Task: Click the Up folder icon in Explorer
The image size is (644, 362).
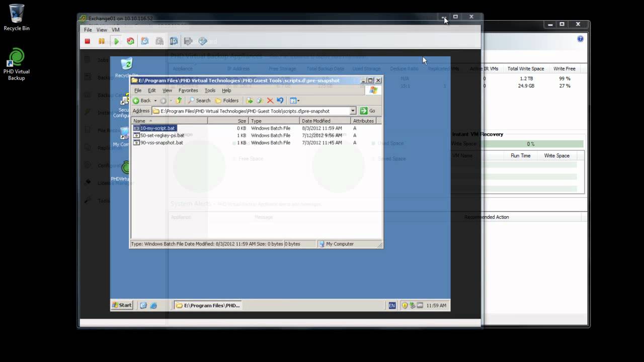Action: pos(179,101)
